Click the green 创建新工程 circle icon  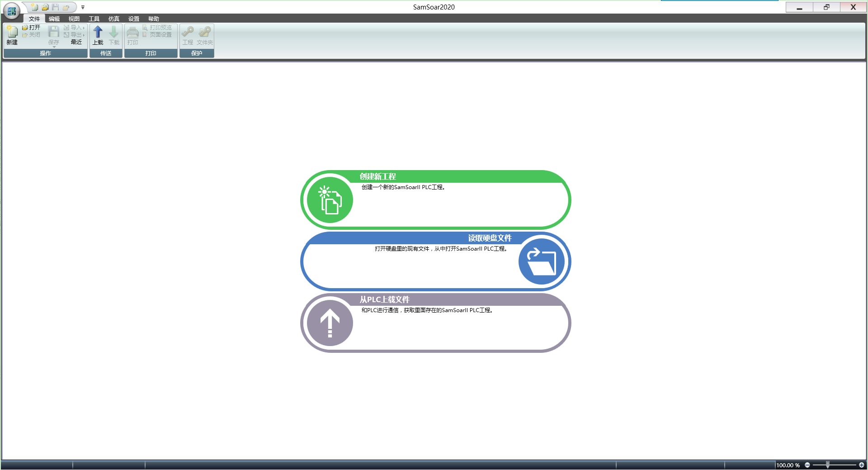330,200
